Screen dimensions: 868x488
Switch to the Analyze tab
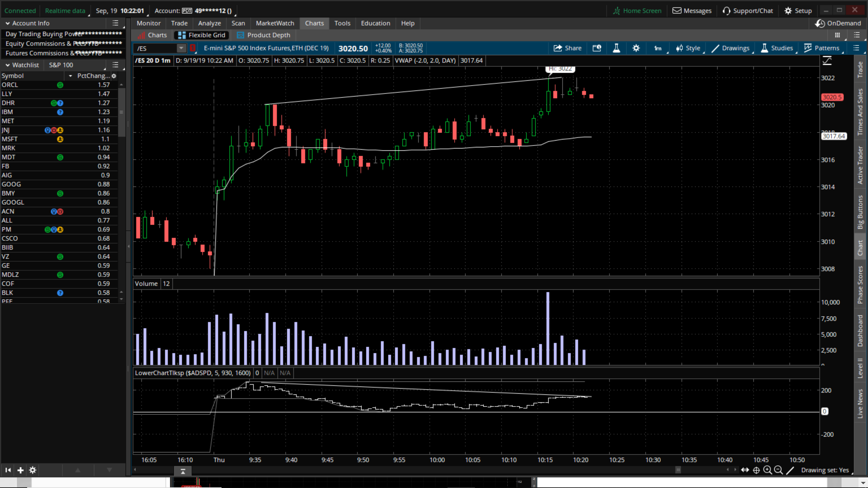click(x=210, y=23)
